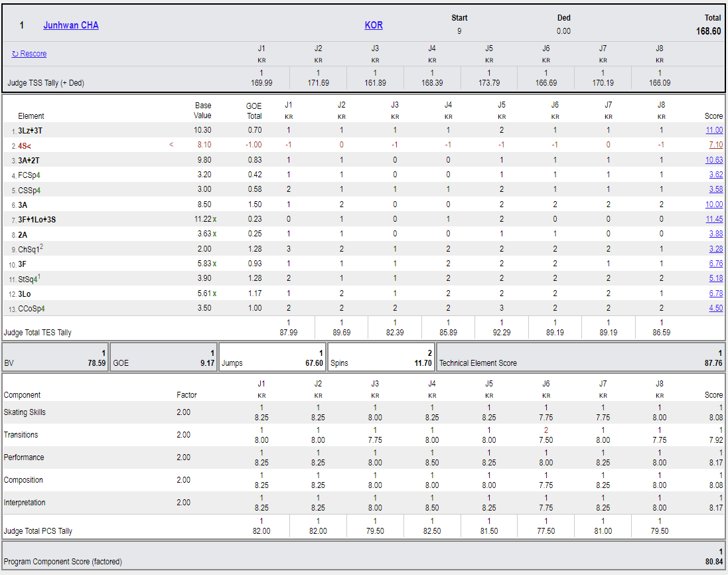This screenshot has height=575, width=728.
Task: Open the 3.62 score for FCSp4
Action: point(715,175)
